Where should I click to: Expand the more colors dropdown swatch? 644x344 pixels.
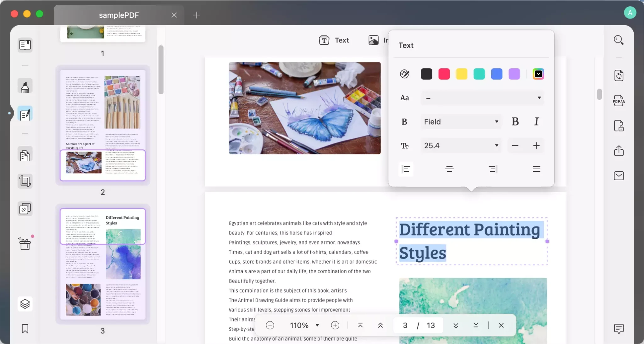[x=538, y=74]
